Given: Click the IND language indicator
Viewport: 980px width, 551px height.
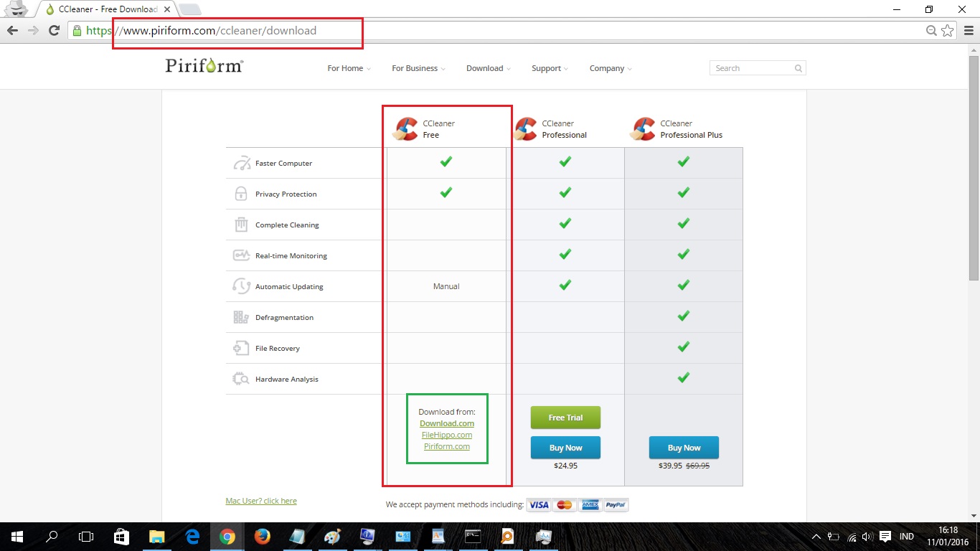Looking at the screenshot, I should tap(907, 537).
